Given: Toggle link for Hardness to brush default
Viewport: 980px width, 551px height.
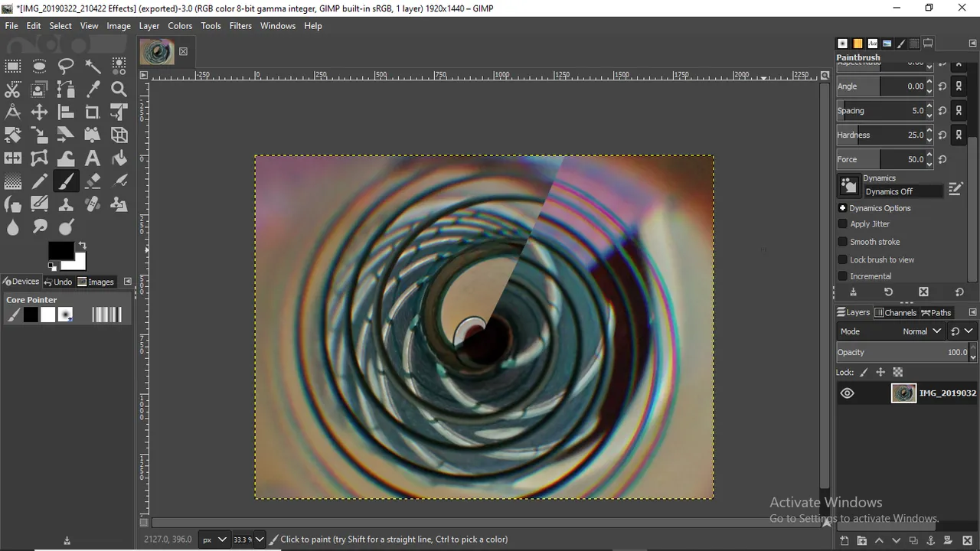Looking at the screenshot, I should (x=959, y=135).
